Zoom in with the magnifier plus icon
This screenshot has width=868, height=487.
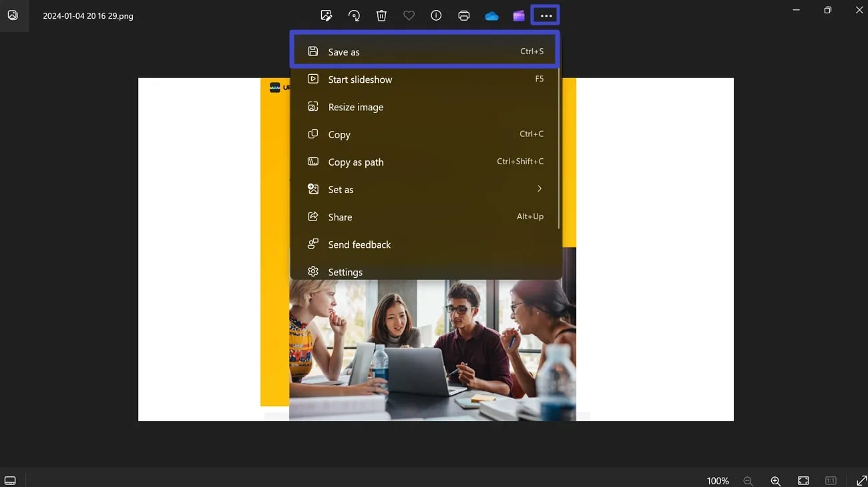click(x=776, y=481)
